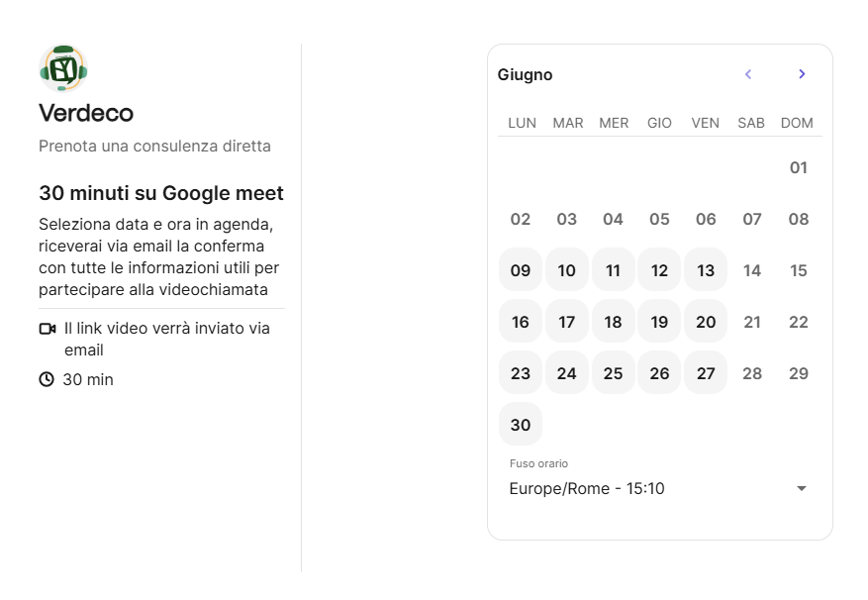Select June 13 on the calendar
The image size is (868, 600).
pyautogui.click(x=706, y=270)
